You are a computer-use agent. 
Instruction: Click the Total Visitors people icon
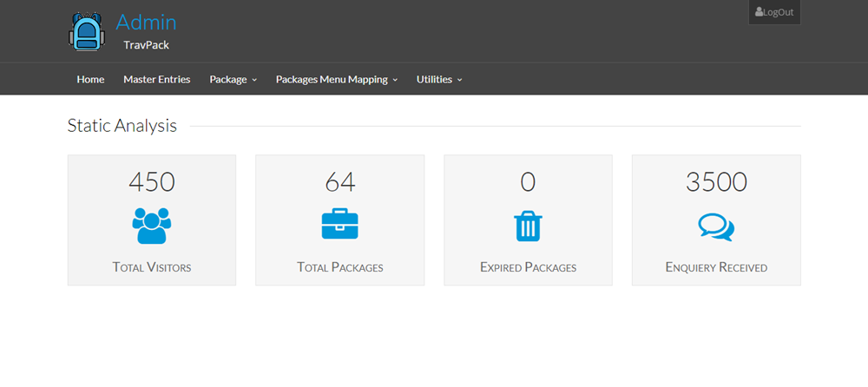pos(152,226)
